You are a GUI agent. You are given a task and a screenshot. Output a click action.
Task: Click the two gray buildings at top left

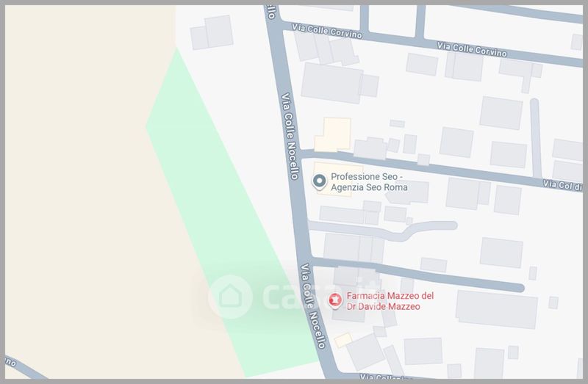pyautogui.click(x=212, y=32)
